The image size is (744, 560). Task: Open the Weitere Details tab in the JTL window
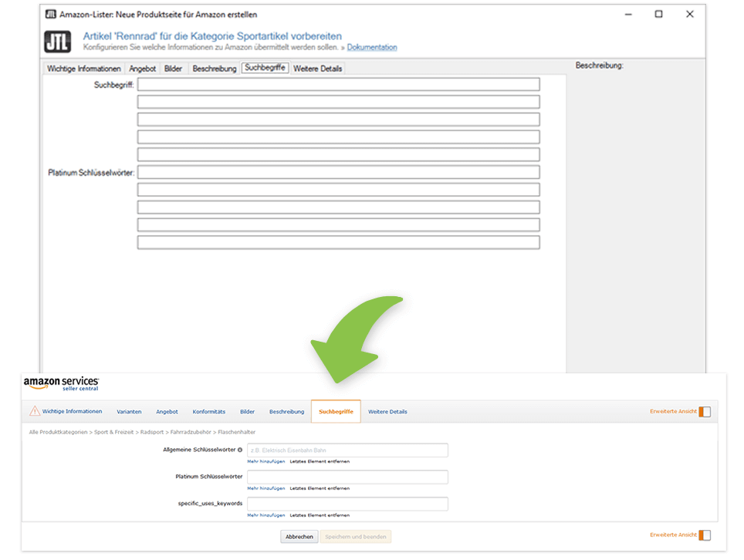[317, 68]
